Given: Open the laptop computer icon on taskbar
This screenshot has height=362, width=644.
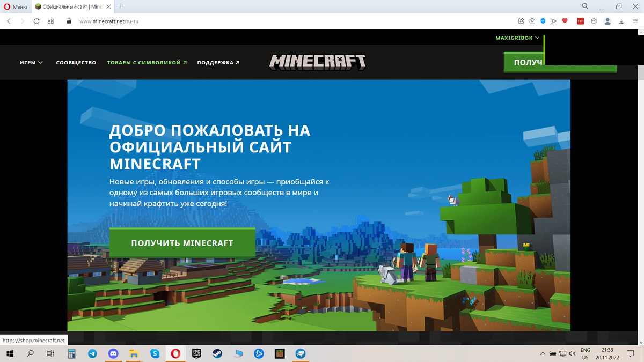Looking at the screenshot, I should coord(238,353).
